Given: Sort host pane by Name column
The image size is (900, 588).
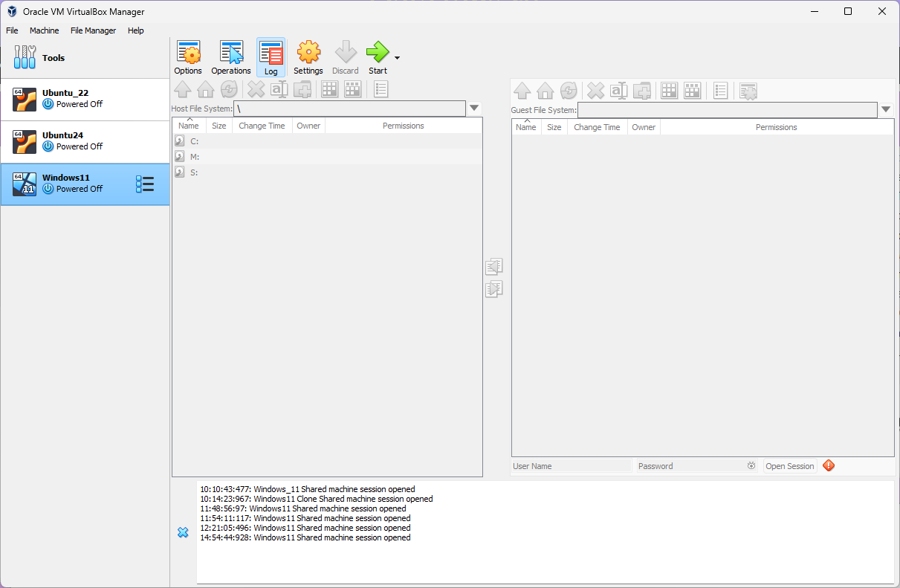Looking at the screenshot, I should click(x=189, y=126).
